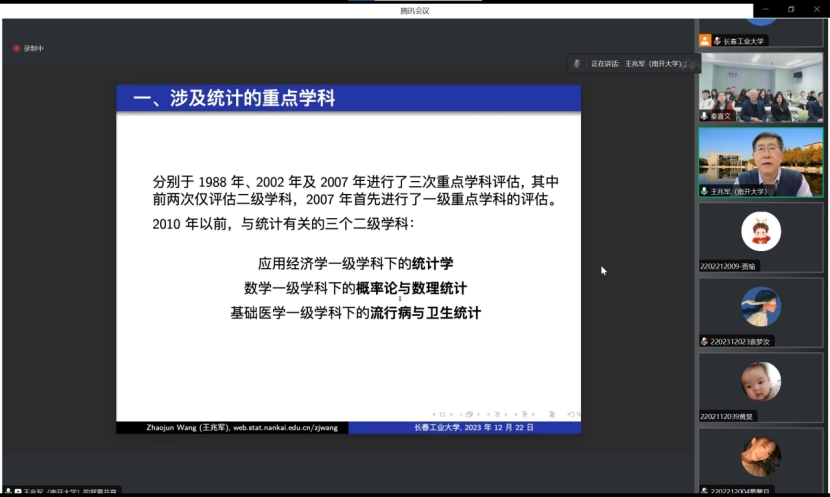Click the orange host icon beside 长春工业大学
The width and height of the screenshot is (830, 497).
(x=705, y=41)
